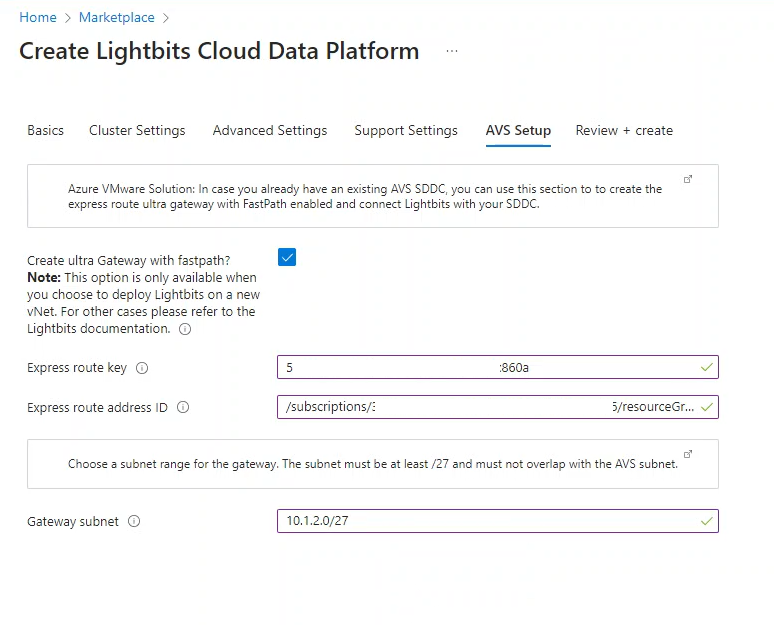Click the 'Express route address ID' label
774x625 pixels.
(x=97, y=407)
